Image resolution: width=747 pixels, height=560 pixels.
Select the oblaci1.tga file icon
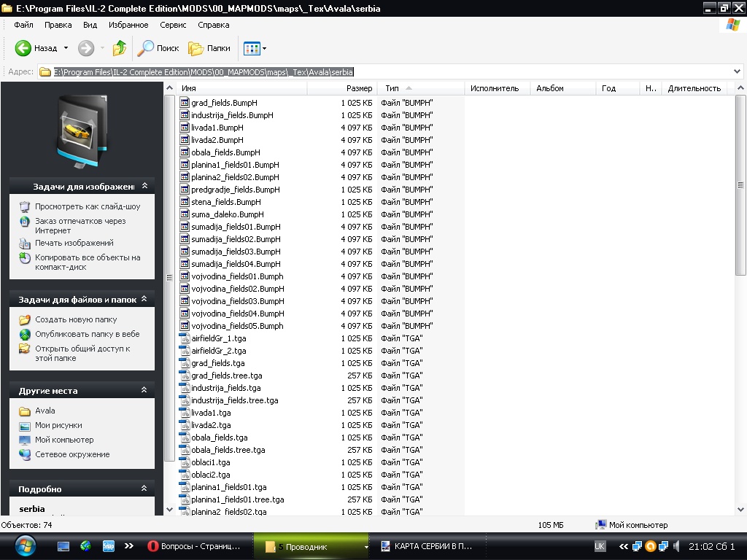coord(185,462)
